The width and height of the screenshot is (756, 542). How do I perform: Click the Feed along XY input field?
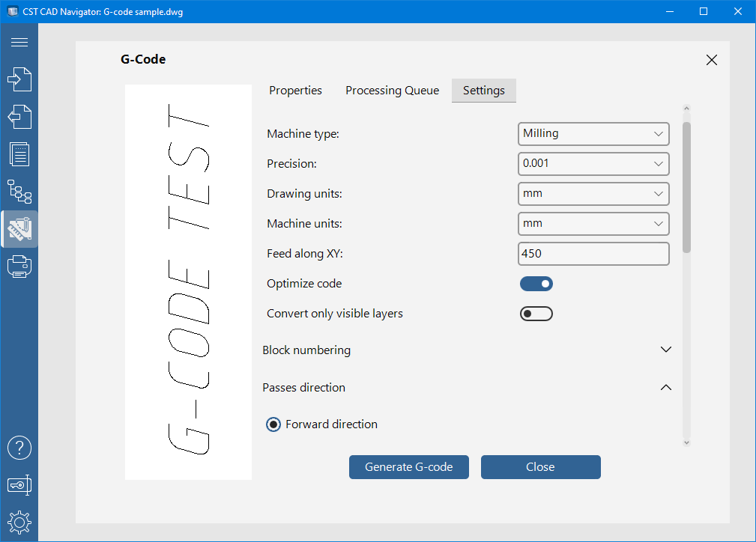click(x=593, y=254)
